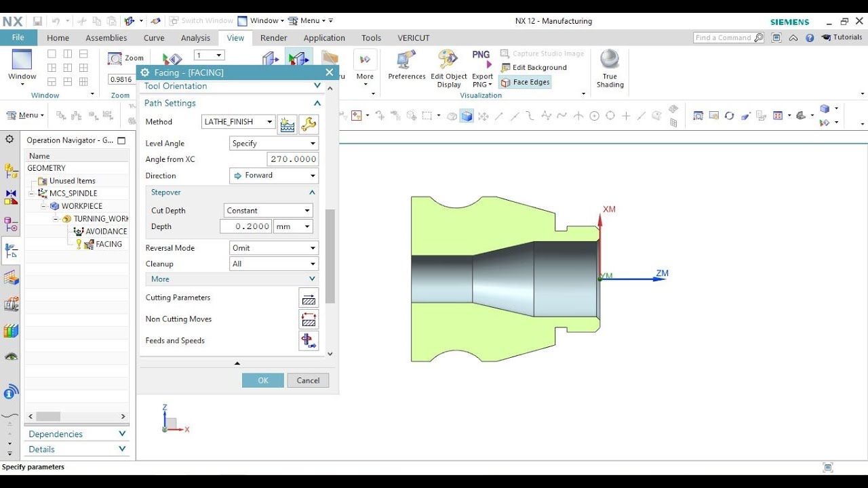This screenshot has height=488, width=868.
Task: Open the eye view sidebar icon
Action: tap(11, 357)
